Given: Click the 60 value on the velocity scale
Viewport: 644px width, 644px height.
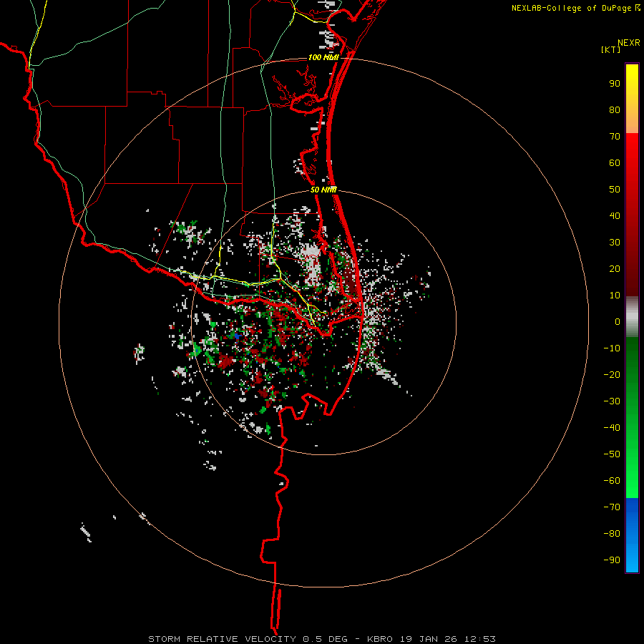Looking at the screenshot, I should 615,162.
